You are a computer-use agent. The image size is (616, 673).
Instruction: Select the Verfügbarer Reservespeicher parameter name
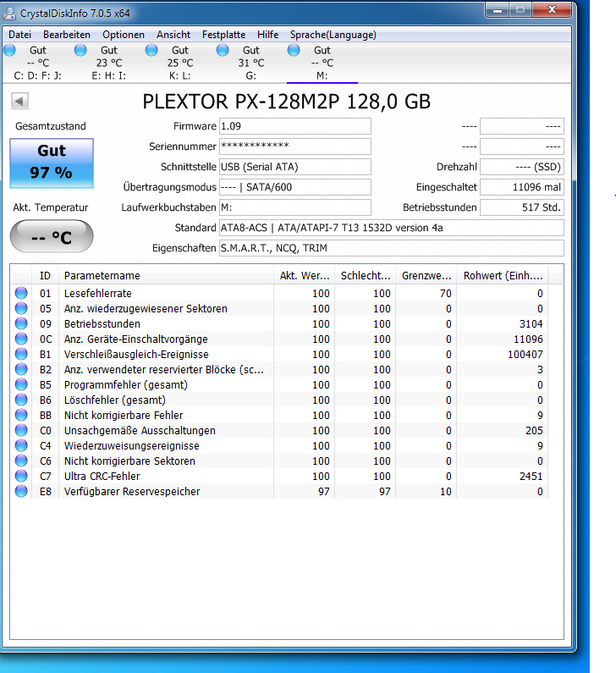point(132,492)
